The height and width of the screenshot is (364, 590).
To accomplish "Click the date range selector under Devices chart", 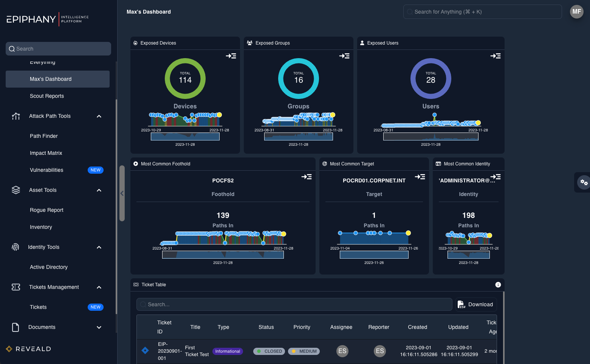I will (185, 136).
